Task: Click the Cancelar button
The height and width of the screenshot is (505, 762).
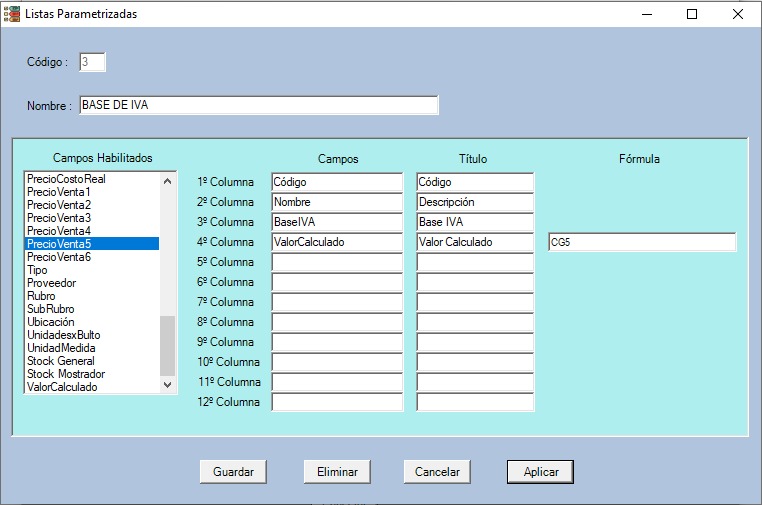Action: tap(437, 472)
